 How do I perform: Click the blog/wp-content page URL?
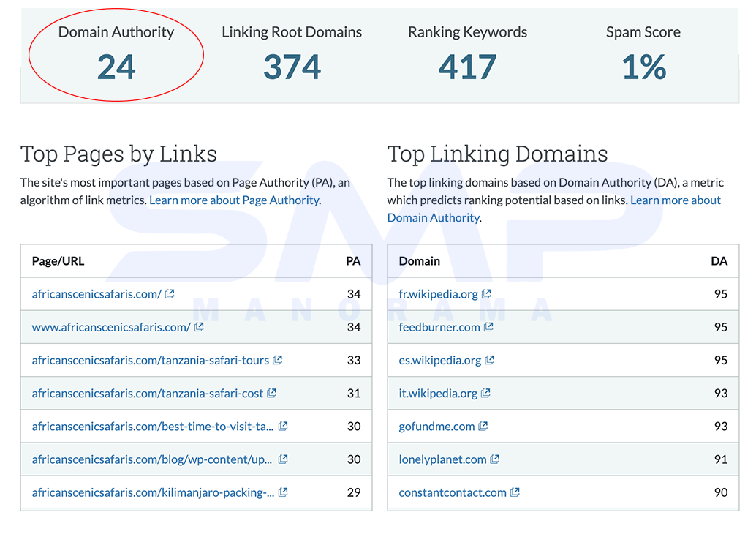coord(152,459)
